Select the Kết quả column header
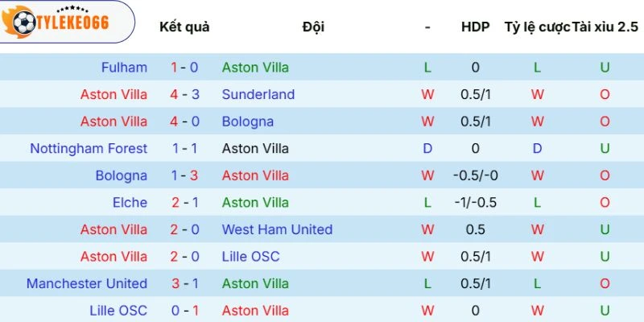Screen dimensions: 644x322 click(x=184, y=27)
